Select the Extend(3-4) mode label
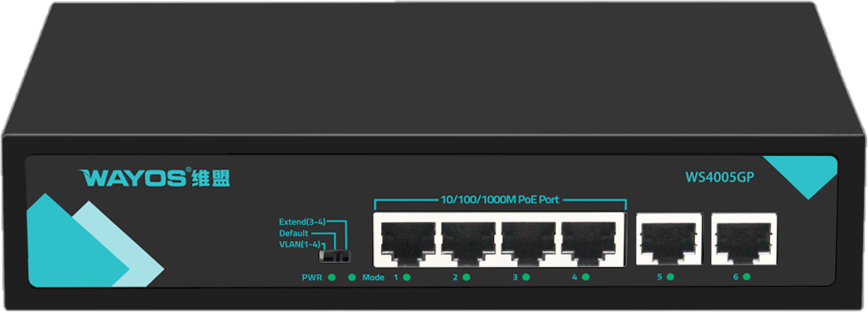 click(301, 221)
